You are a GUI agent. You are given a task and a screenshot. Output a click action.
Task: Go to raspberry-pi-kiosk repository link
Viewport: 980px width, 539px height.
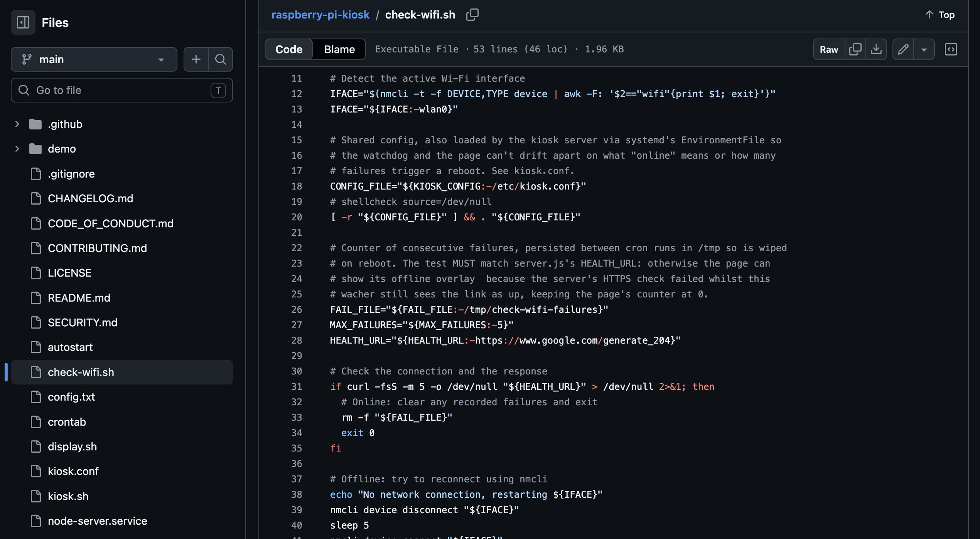pos(320,15)
